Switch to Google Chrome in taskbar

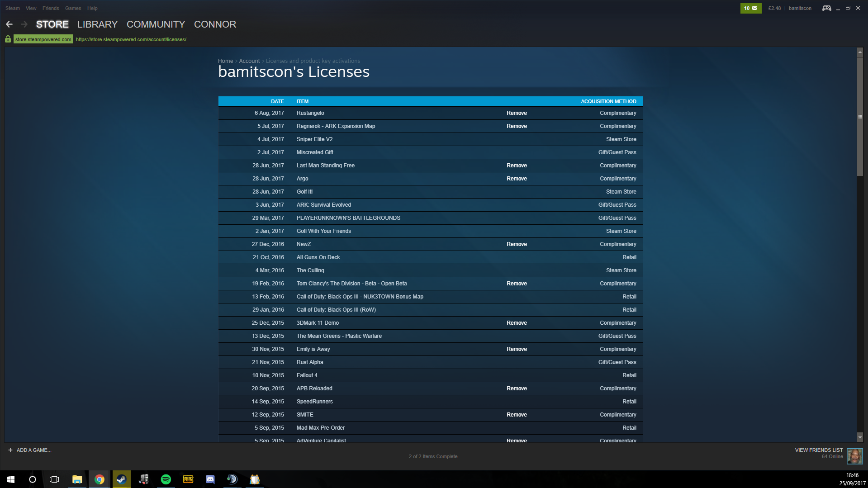(x=99, y=479)
